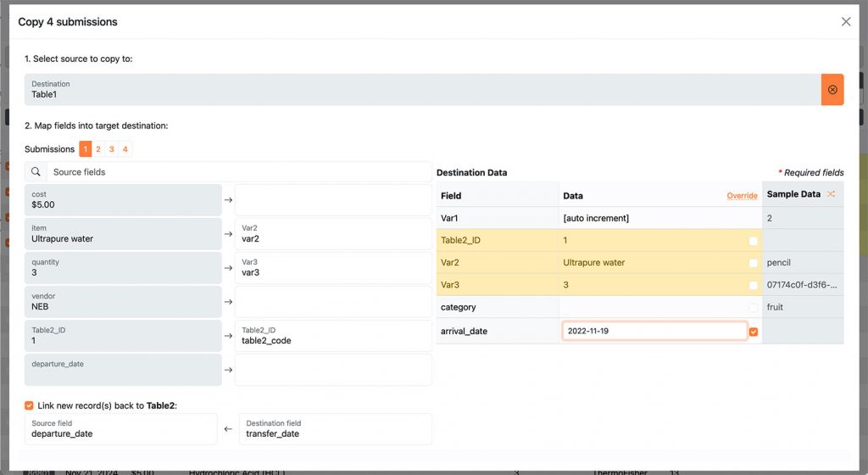This screenshot has height=475, width=868.
Task: Click the left arrow between link fields
Action: tap(228, 429)
